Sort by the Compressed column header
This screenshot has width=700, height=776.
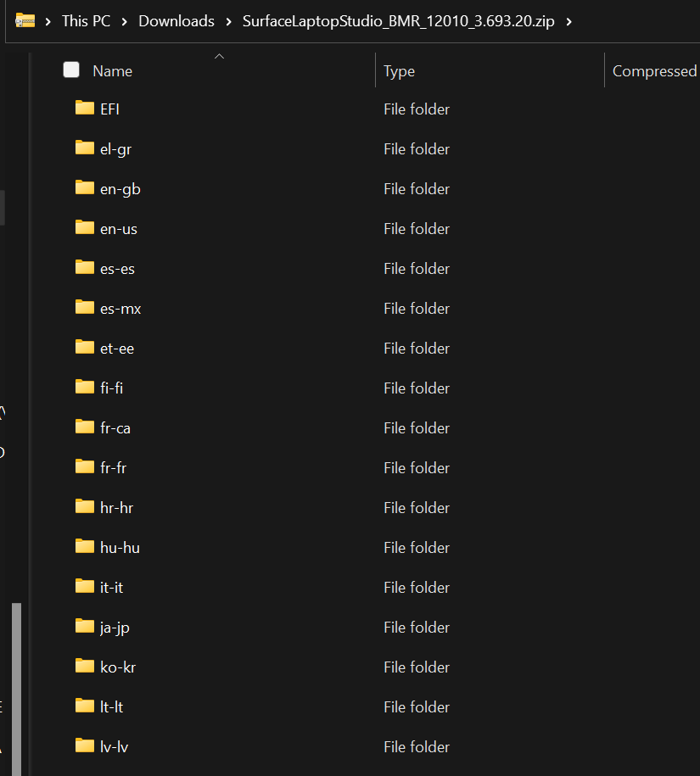(654, 71)
